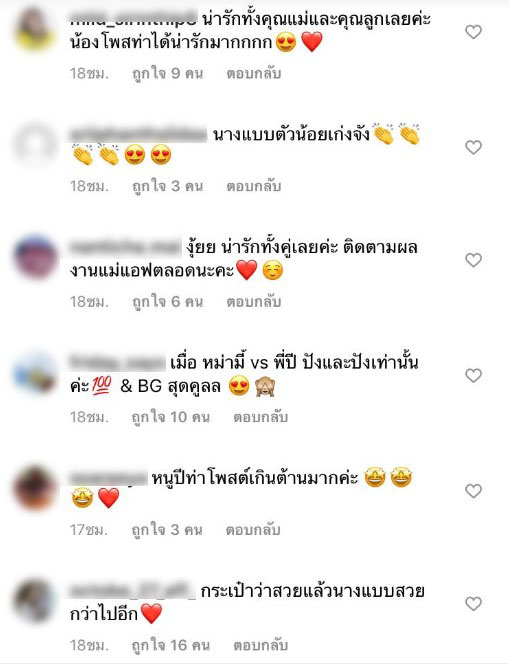Like the comment mentioning แม่แอฟ
The height and width of the screenshot is (664, 509).
(473, 260)
